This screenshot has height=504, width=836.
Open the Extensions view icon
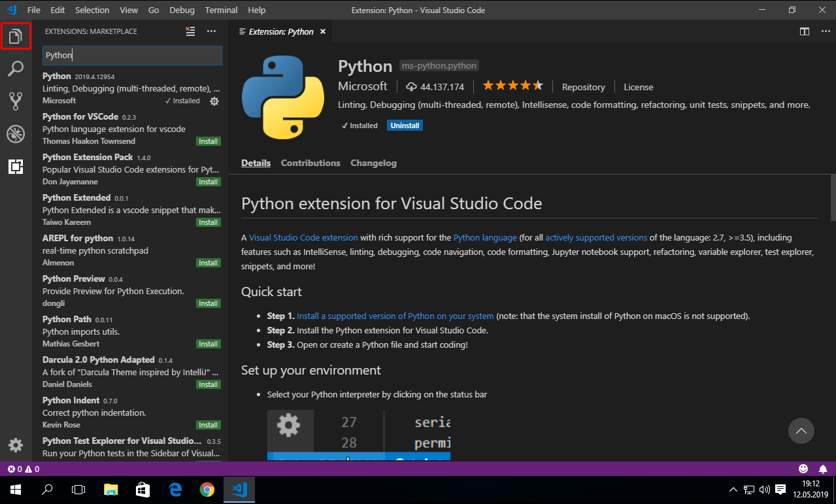(x=16, y=167)
